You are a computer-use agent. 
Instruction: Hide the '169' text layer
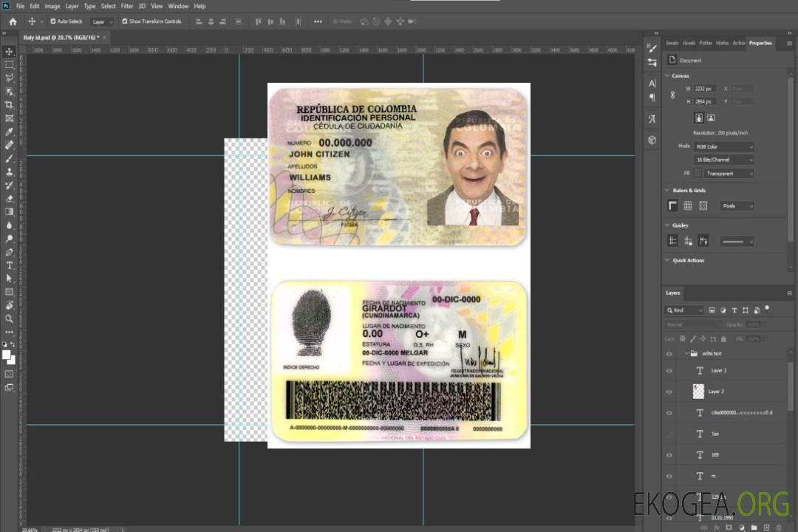669,455
